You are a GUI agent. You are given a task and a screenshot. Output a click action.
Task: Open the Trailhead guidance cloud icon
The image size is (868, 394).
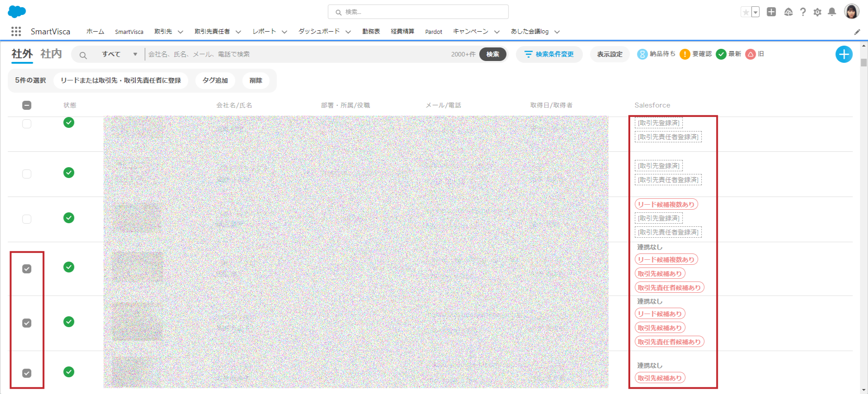(788, 12)
